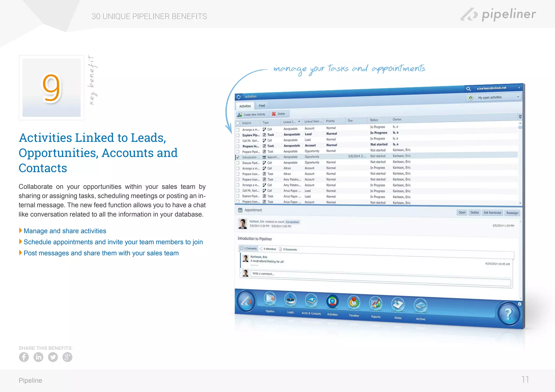Image resolution: width=555 pixels, height=392 pixels.
Task: Tick checkbox for Call Mr. Karl... Aeropostale row
Action: point(238,141)
